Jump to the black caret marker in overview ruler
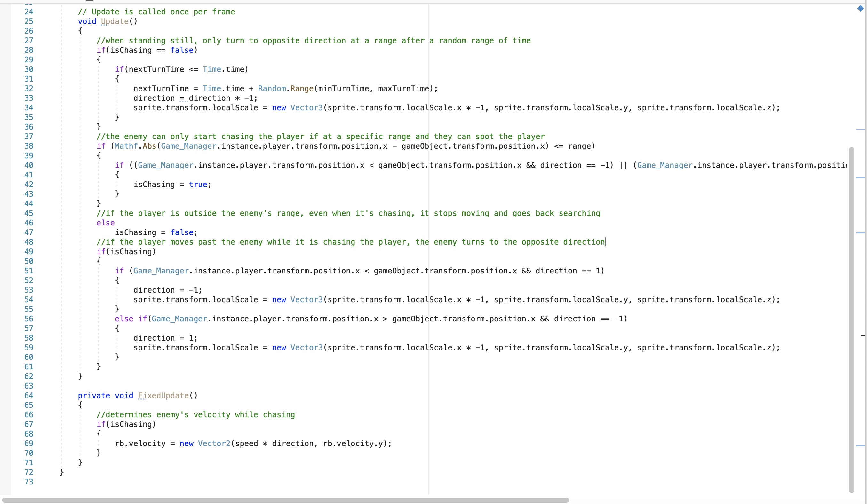Image resolution: width=867 pixels, height=504 pixels. coord(863,335)
